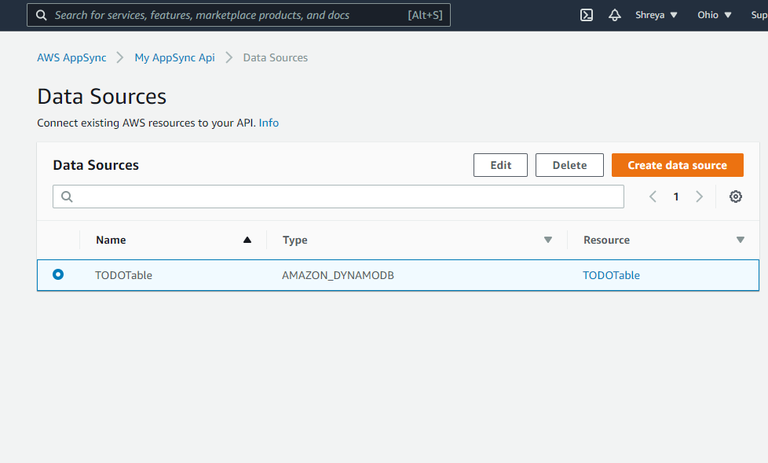Click the Edit button
768x463 pixels.
coord(500,165)
